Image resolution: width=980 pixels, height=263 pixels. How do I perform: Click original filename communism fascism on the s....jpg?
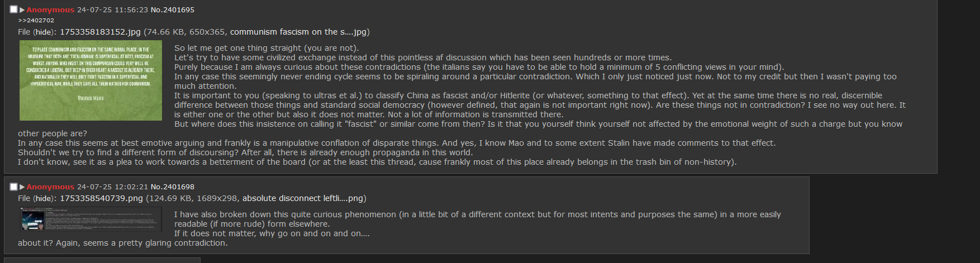pos(298,32)
